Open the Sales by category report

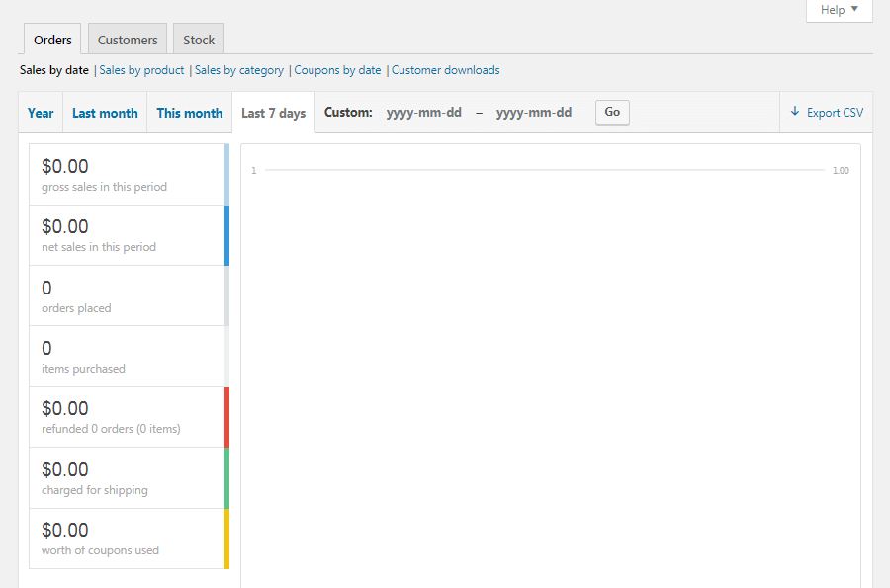point(238,70)
